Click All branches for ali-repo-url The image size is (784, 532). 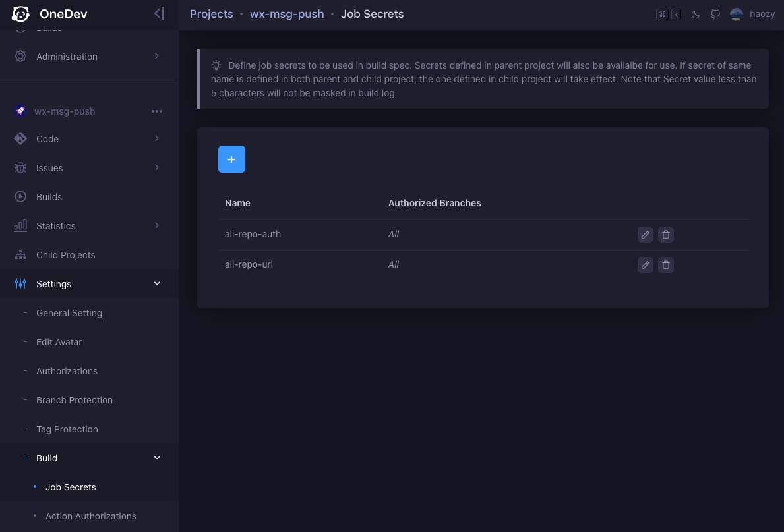coord(394,264)
